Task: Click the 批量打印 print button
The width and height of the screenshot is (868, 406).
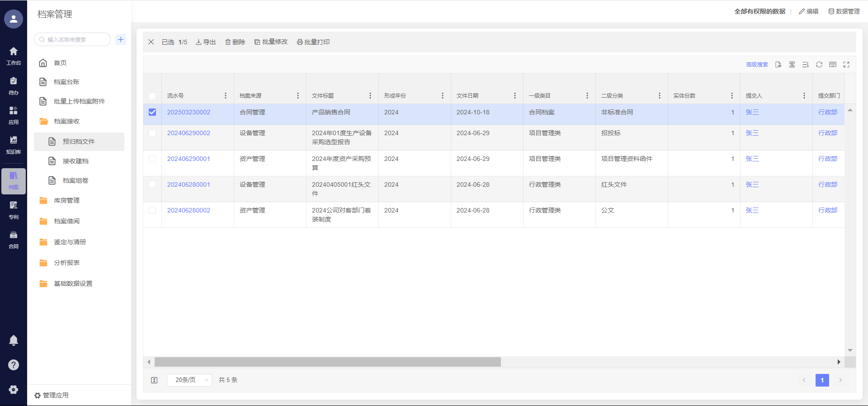Action: coord(313,42)
